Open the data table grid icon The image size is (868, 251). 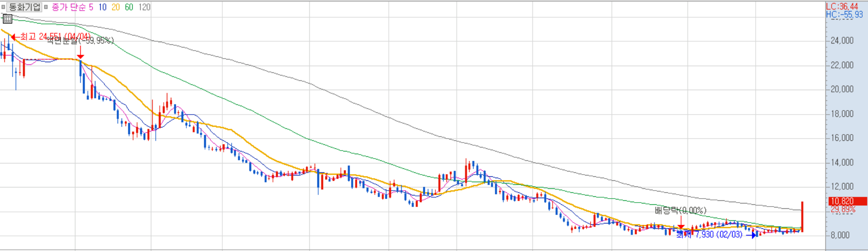[7, 19]
